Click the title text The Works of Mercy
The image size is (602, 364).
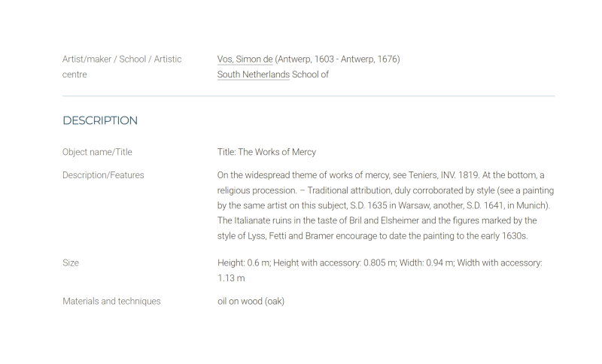point(277,152)
